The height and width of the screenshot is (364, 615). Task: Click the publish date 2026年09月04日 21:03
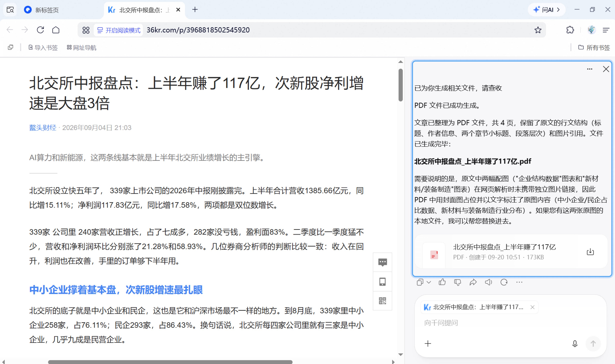pos(97,128)
